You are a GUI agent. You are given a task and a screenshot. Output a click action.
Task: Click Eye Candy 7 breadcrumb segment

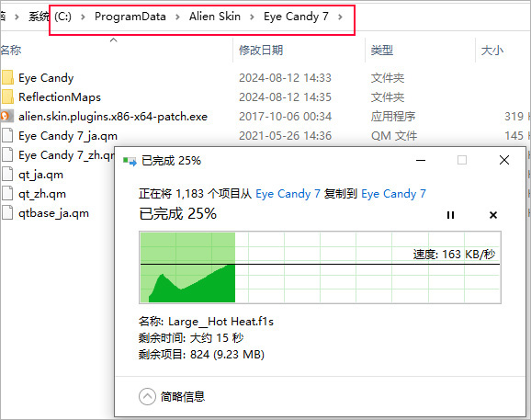[x=297, y=17]
